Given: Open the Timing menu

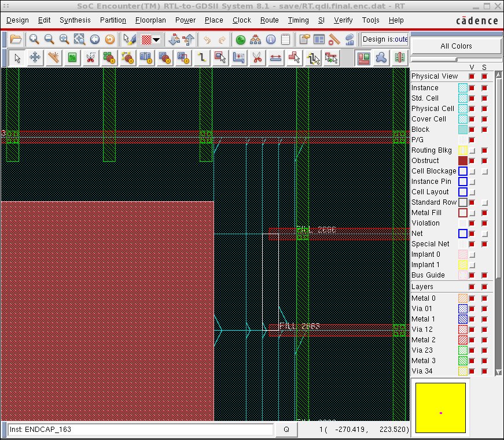Looking at the screenshot, I should (298, 20).
